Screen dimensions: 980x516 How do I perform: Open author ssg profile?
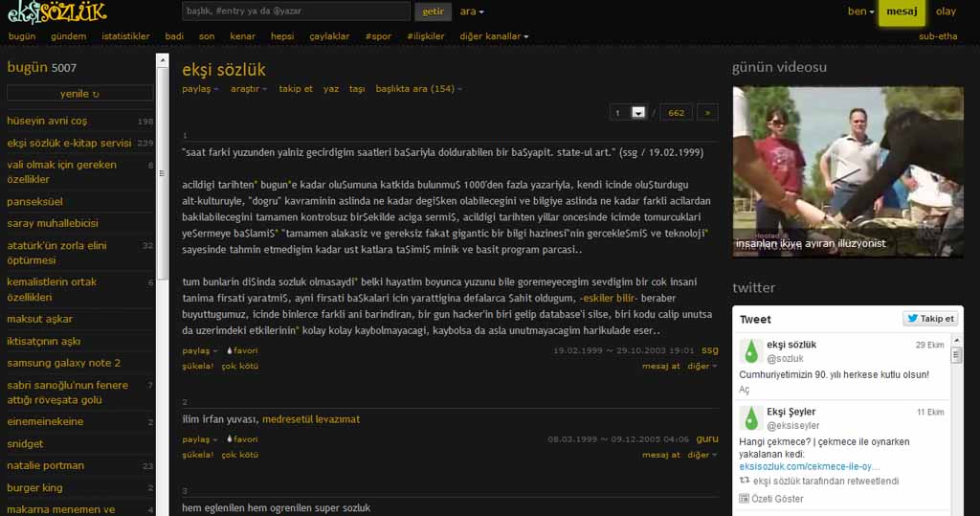(x=709, y=350)
